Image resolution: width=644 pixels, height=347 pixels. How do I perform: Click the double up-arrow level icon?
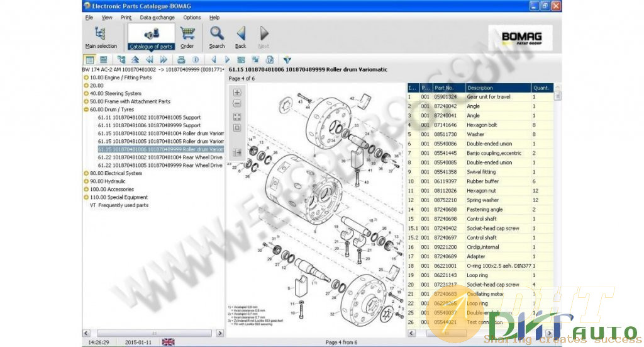(x=135, y=60)
